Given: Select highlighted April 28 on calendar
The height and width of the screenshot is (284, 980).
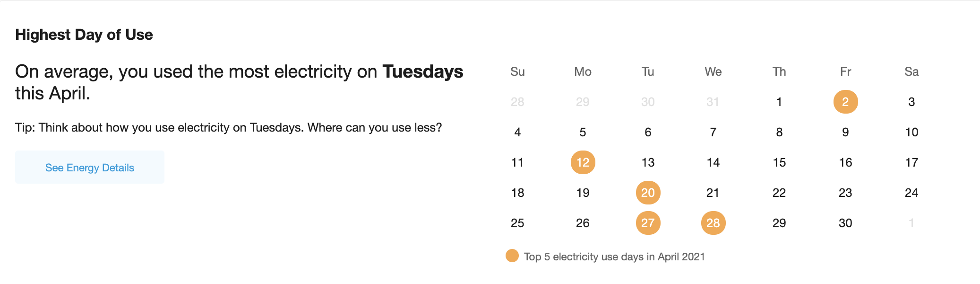Looking at the screenshot, I should click(713, 223).
